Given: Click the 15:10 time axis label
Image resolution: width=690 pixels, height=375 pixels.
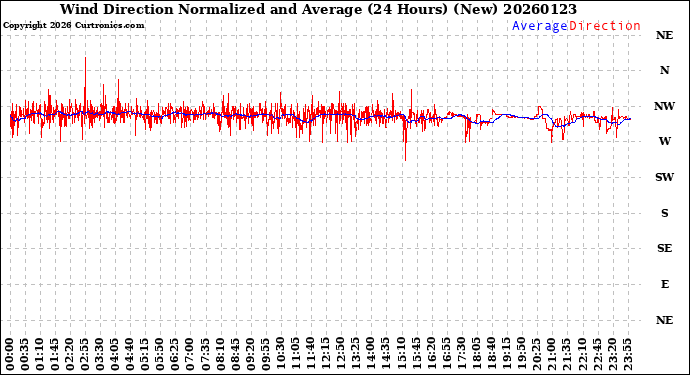Looking at the screenshot, I should click(x=401, y=354).
